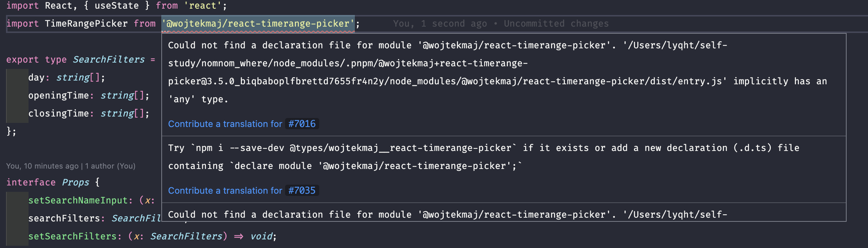Click the '1 author (You)' CodeLens
Screen dimensions: 868x248
[x=110, y=166]
